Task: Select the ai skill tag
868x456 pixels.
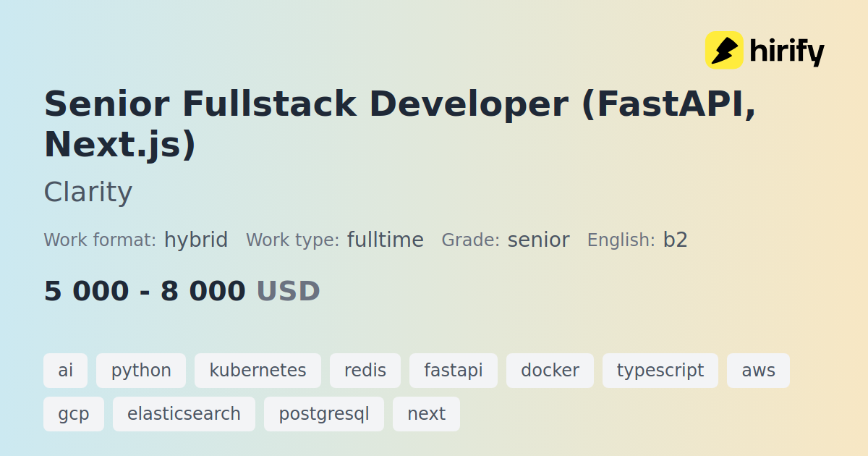Action: [66, 371]
